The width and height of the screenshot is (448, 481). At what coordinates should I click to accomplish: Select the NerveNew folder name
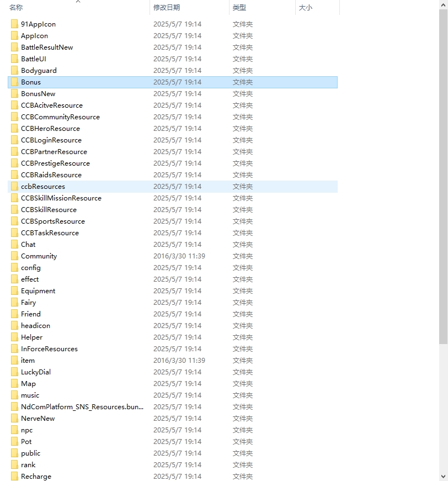pyautogui.click(x=38, y=419)
